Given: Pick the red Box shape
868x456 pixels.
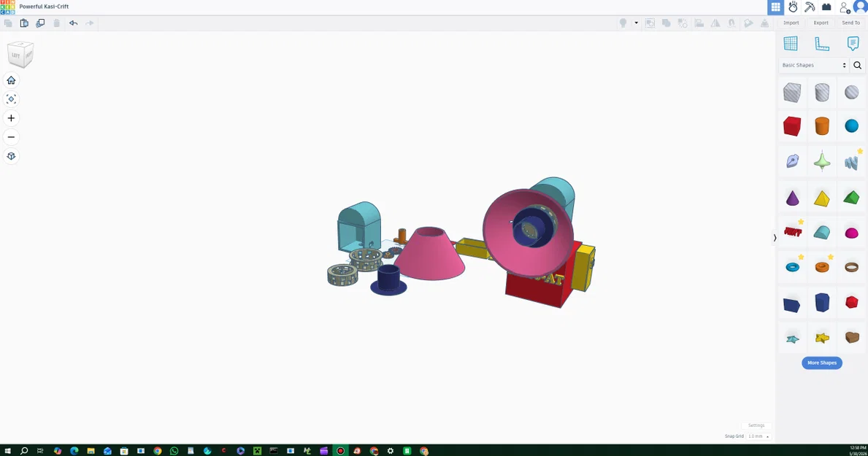Looking at the screenshot, I should click(x=792, y=126).
